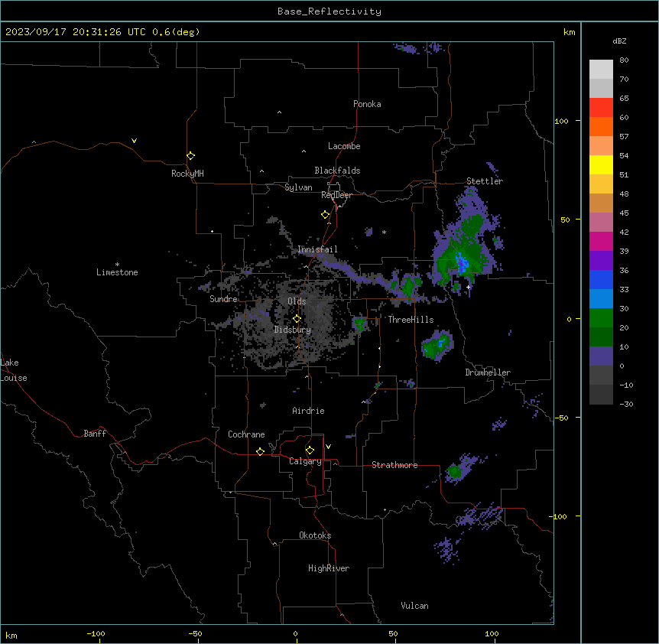Click the Stettler town label
659x644 pixels.
[485, 181]
